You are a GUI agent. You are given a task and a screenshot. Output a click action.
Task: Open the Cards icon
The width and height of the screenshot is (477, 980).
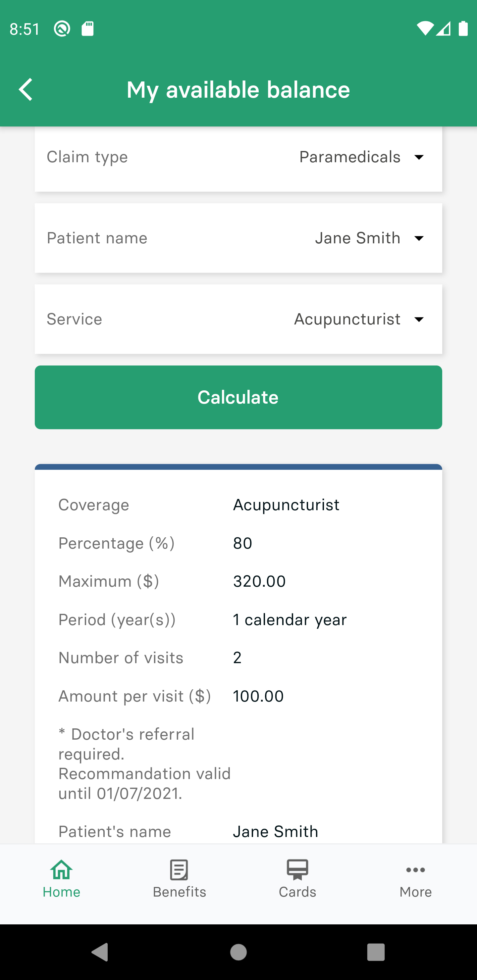coord(297,869)
